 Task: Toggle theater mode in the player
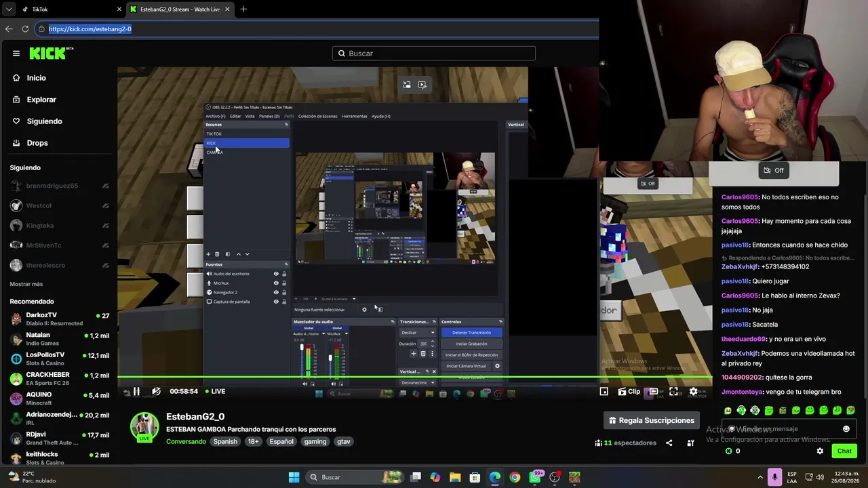pyautogui.click(x=654, y=391)
